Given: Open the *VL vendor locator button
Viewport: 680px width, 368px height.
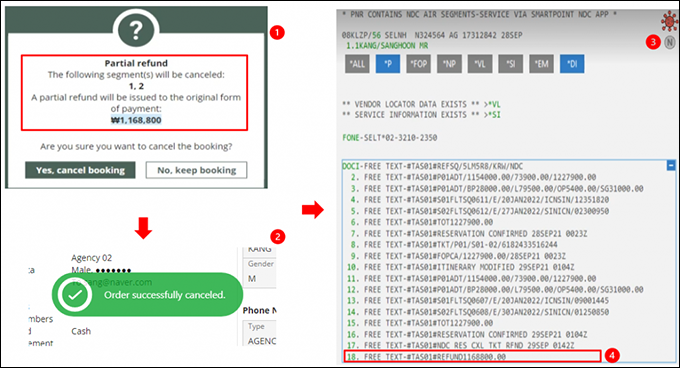Looking at the screenshot, I should (x=480, y=64).
